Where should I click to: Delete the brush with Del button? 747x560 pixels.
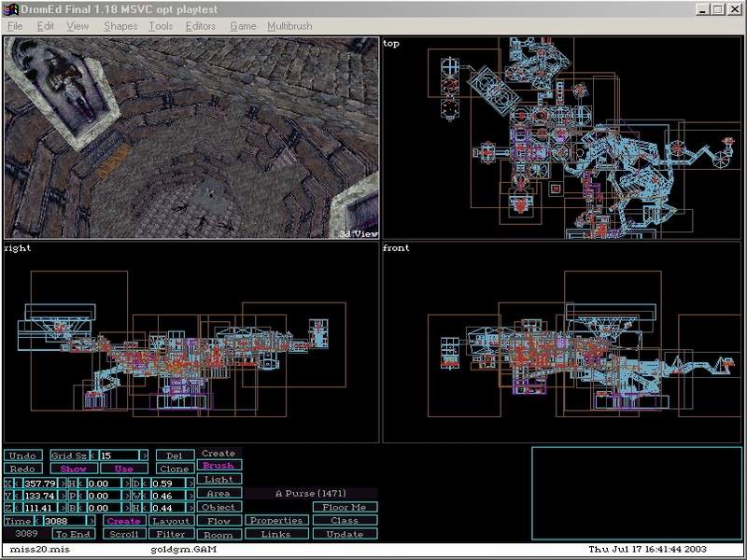(x=175, y=455)
